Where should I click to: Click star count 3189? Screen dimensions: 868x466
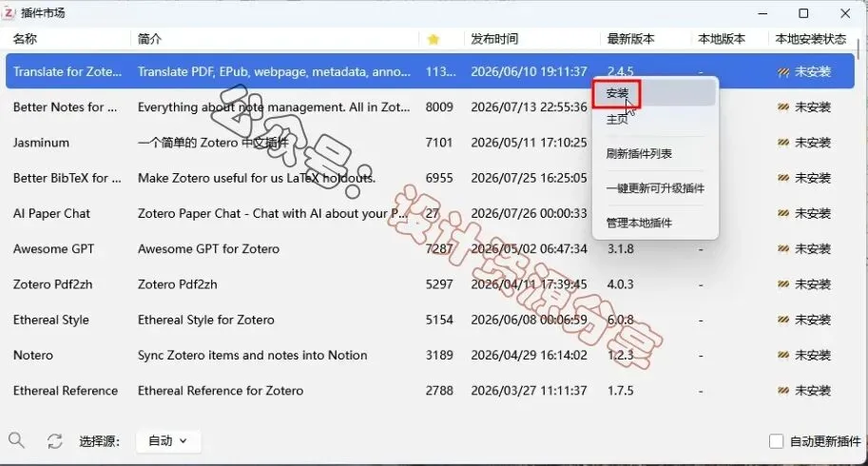(439, 355)
